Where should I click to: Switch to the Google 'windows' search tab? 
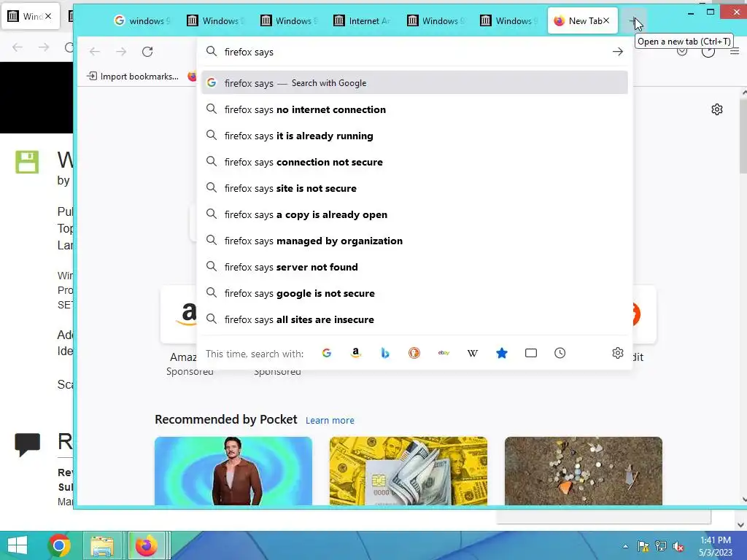click(x=142, y=21)
